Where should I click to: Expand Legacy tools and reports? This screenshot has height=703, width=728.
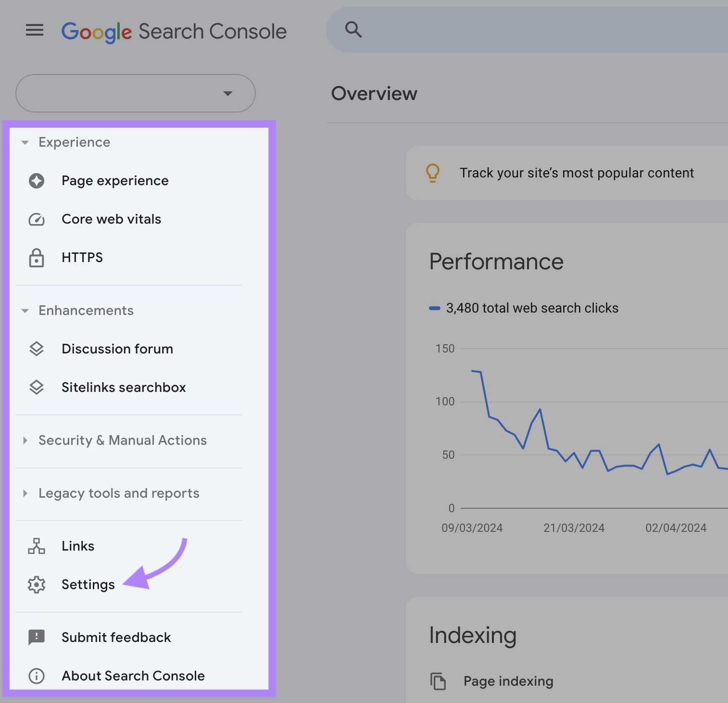tap(25, 493)
